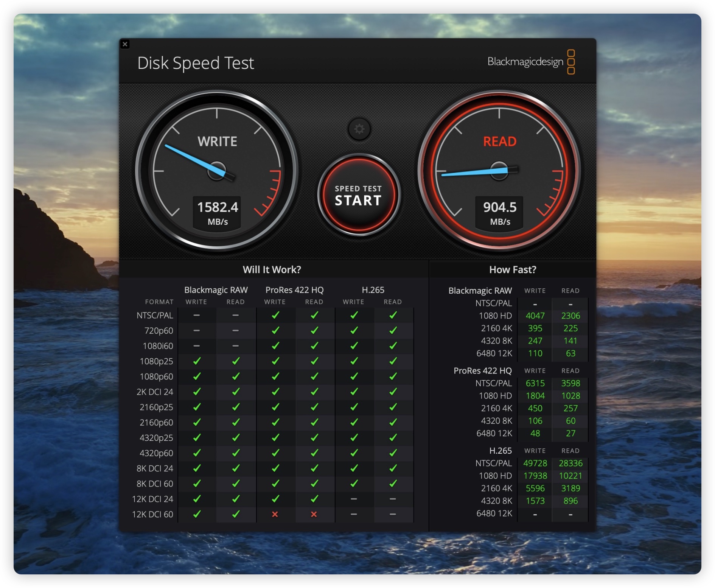Screen dimensions: 715x588
Task: Click ProRes read checkmark for 1080i60
Action: coord(314,345)
